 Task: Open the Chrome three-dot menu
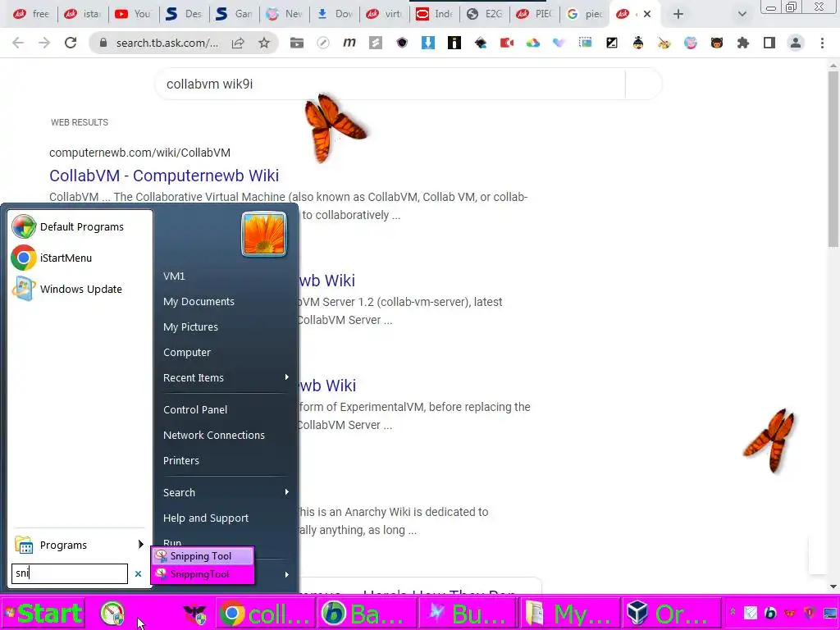coord(822,43)
